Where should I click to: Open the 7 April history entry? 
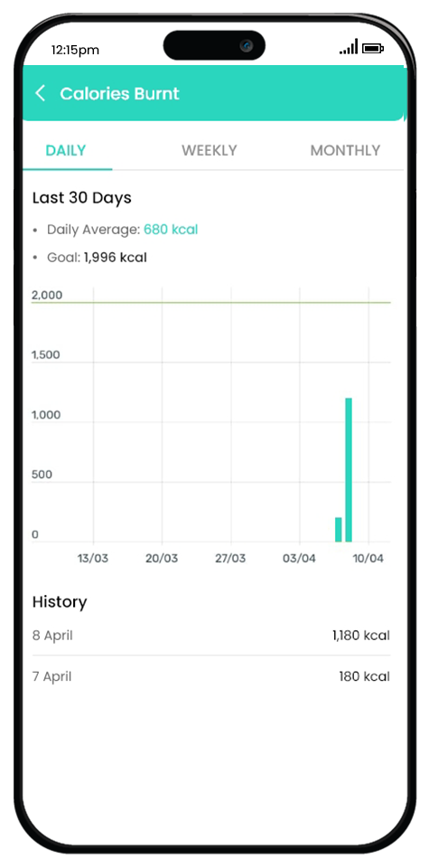click(211, 676)
